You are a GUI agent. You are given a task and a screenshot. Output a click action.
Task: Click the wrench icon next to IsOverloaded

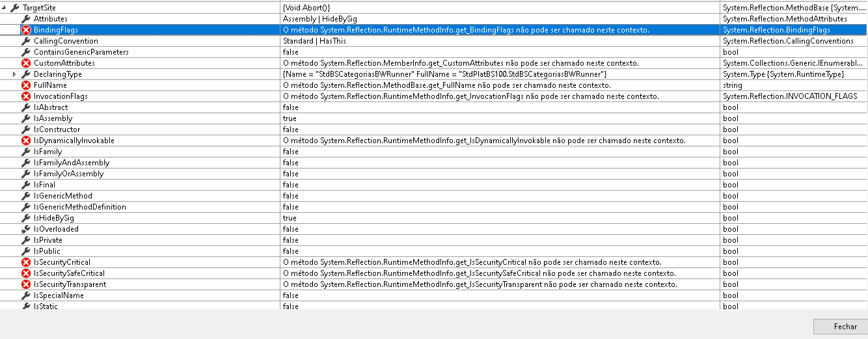click(26, 229)
